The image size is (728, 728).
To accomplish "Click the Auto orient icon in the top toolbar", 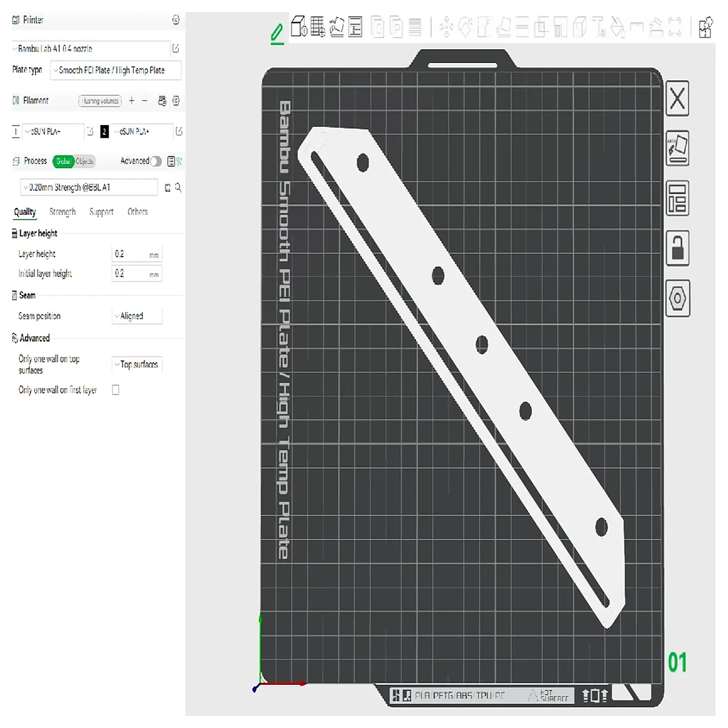I will (x=337, y=27).
